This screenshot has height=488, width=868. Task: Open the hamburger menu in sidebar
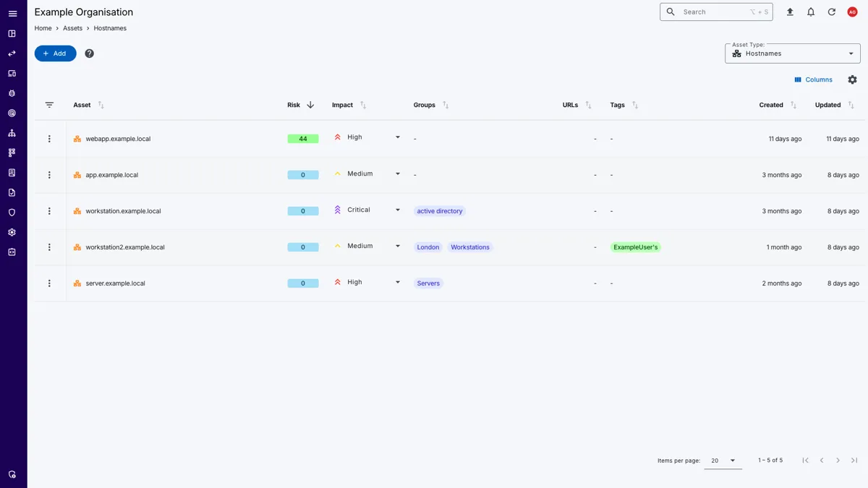[x=12, y=14]
